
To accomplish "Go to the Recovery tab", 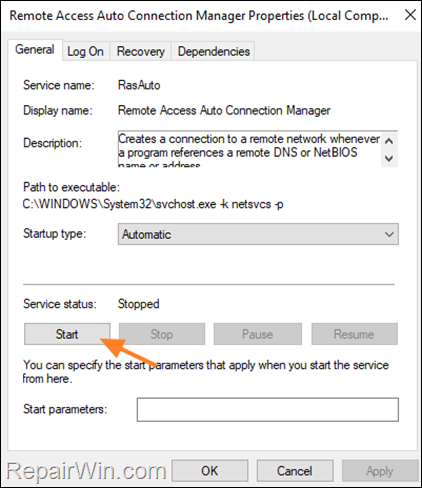I will click(x=141, y=51).
